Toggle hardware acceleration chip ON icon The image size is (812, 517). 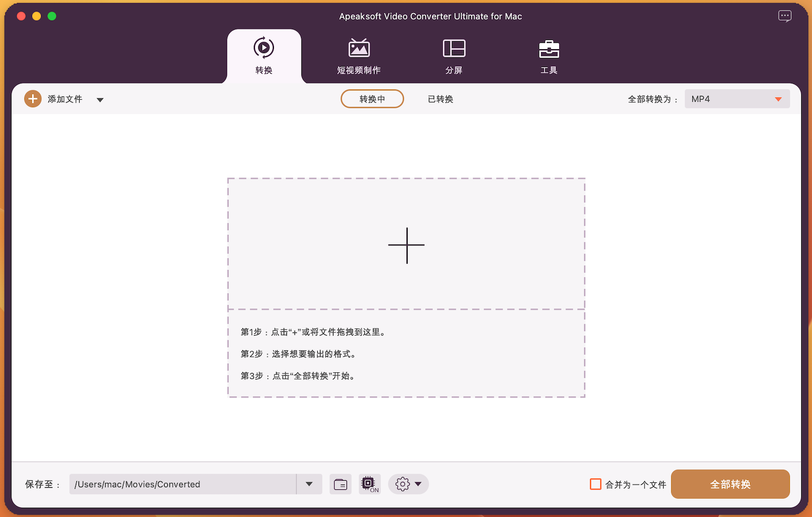[369, 484]
